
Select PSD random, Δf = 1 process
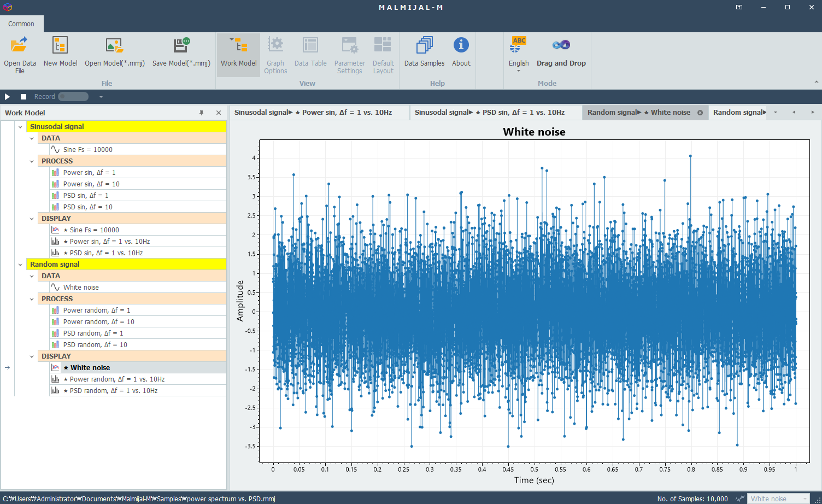pyautogui.click(x=138, y=333)
